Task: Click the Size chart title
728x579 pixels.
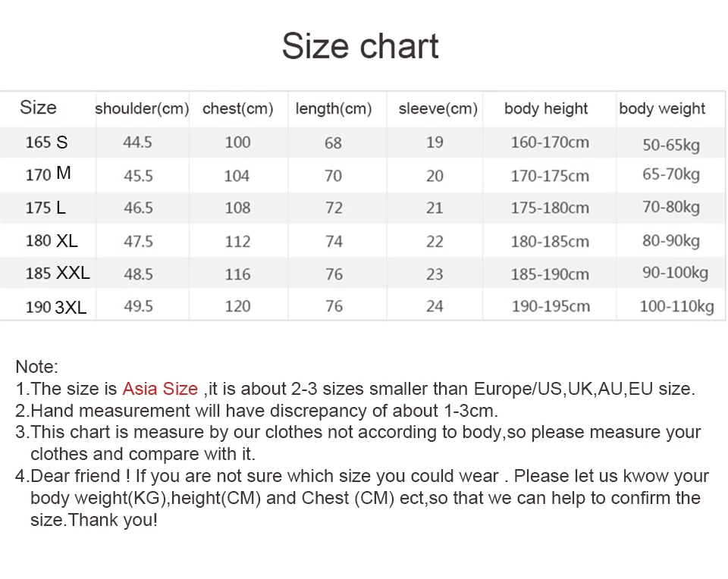Action: 360,46
